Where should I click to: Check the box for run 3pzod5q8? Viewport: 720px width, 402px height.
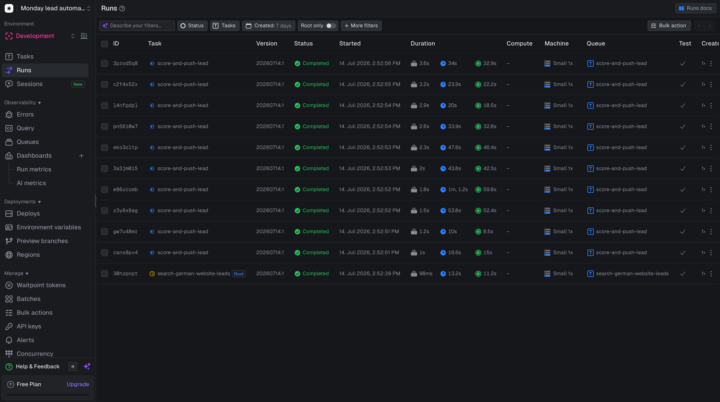(105, 63)
